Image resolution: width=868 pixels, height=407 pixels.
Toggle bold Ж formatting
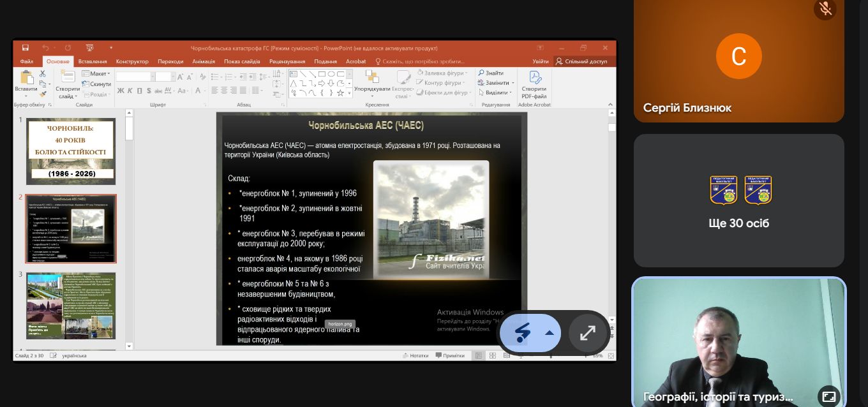pos(121,91)
